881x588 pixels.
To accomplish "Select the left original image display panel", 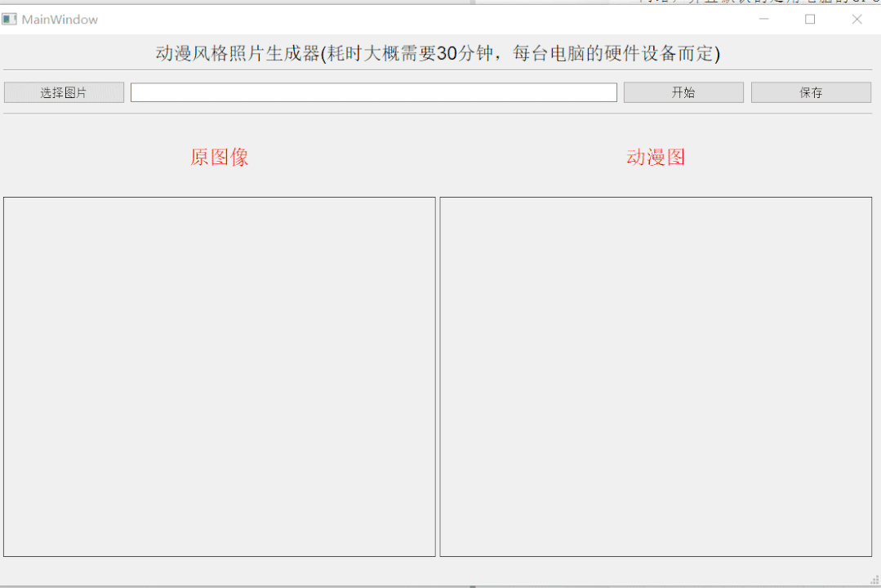I will click(x=219, y=376).
